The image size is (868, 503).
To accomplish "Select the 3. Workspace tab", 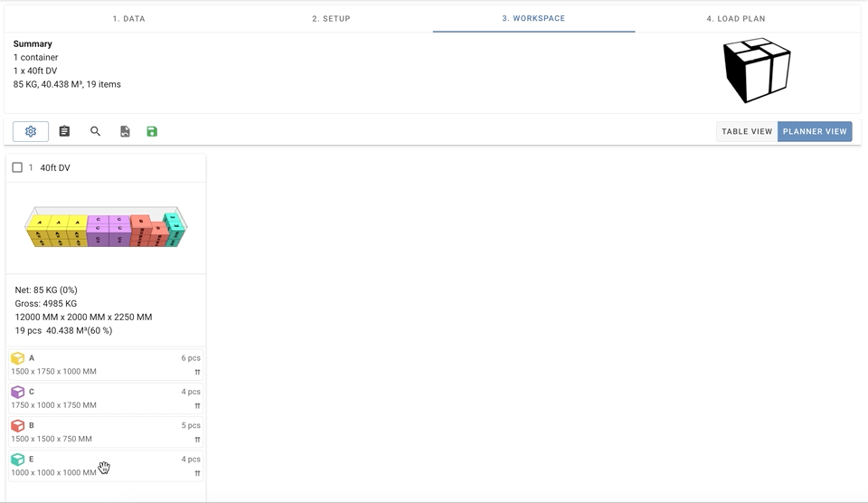I will point(533,18).
